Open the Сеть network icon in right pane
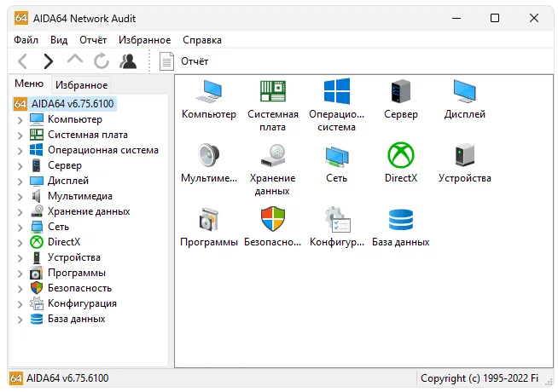Image resolution: width=558 pixels, height=392 pixels. tap(337, 156)
